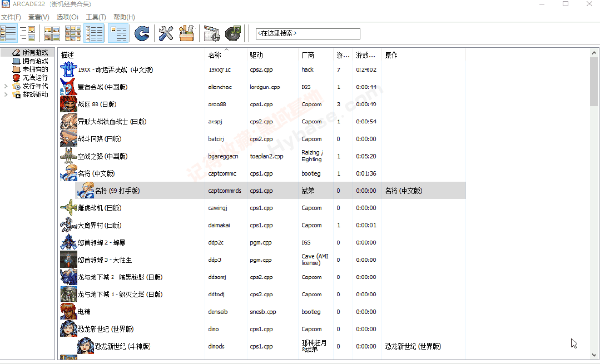Click the fighter jet icon for 雌虎战机
This screenshot has height=364, width=600.
[x=68, y=208]
